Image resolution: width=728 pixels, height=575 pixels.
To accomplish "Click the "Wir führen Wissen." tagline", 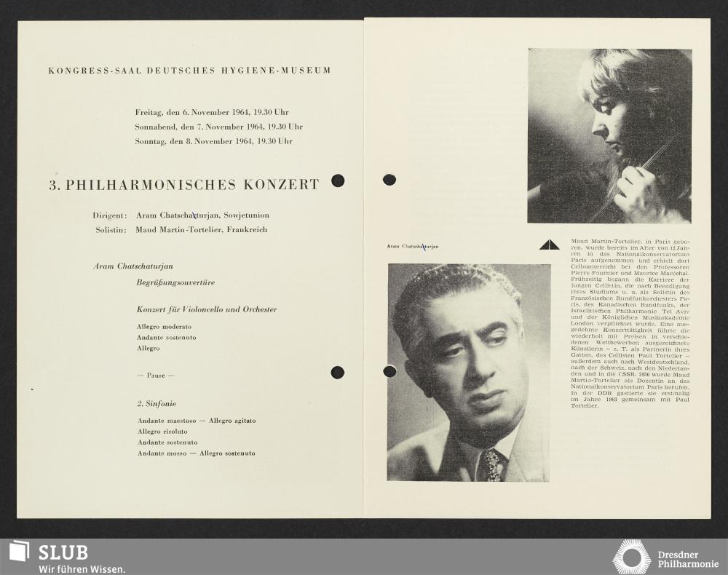I will click(x=82, y=568).
